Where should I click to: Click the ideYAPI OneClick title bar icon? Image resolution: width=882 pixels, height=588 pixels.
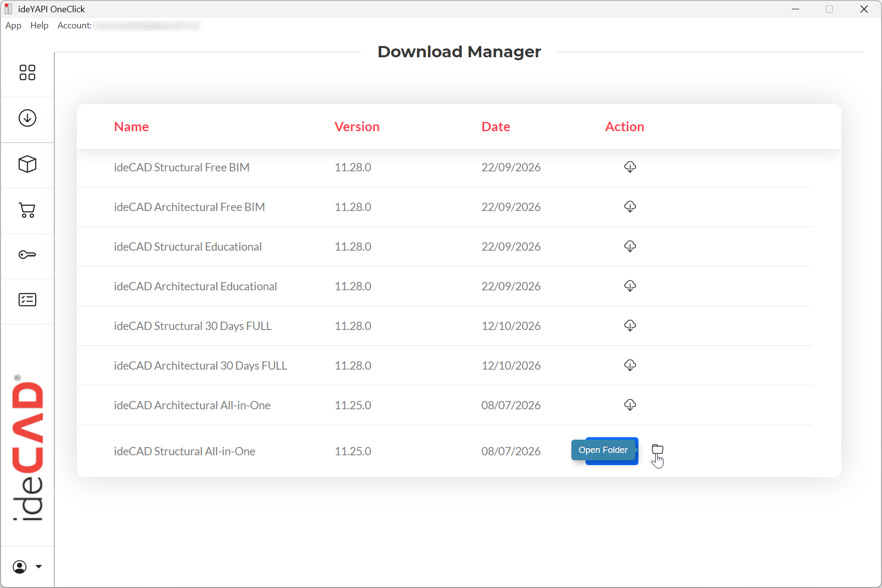pos(8,9)
